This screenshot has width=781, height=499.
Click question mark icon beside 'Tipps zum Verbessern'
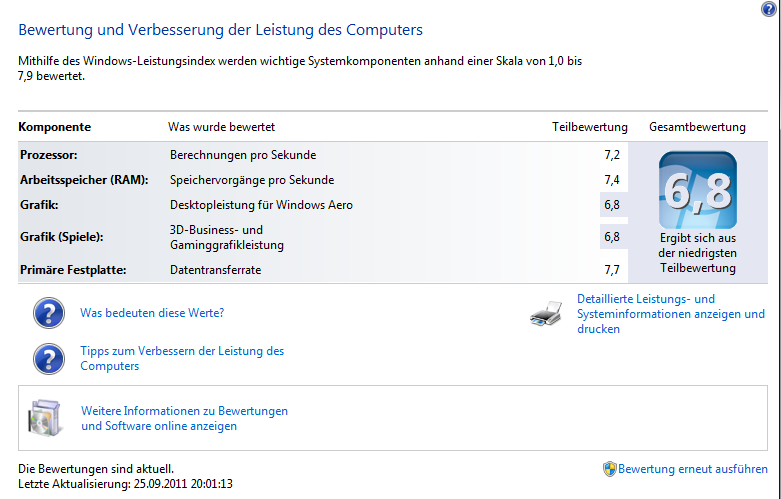[x=49, y=359]
